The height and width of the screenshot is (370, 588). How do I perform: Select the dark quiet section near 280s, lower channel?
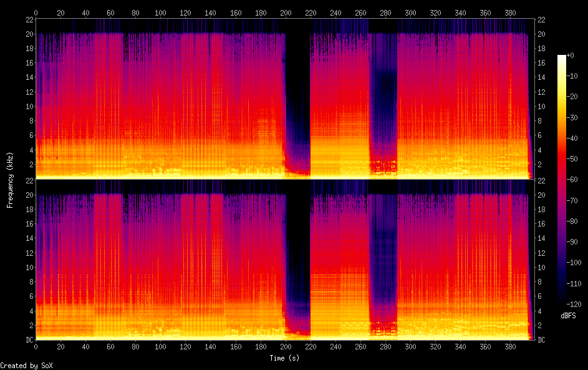coord(383,256)
